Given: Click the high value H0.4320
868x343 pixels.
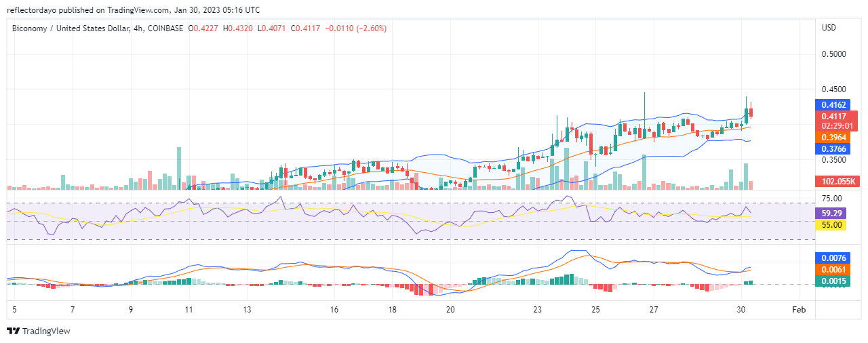Looking at the screenshot, I should pos(238,28).
